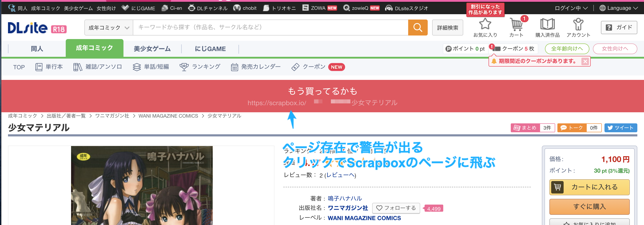644x225 pixels.
Task: Click the ワニマガジン社 publisher link in details
Action: (348, 208)
